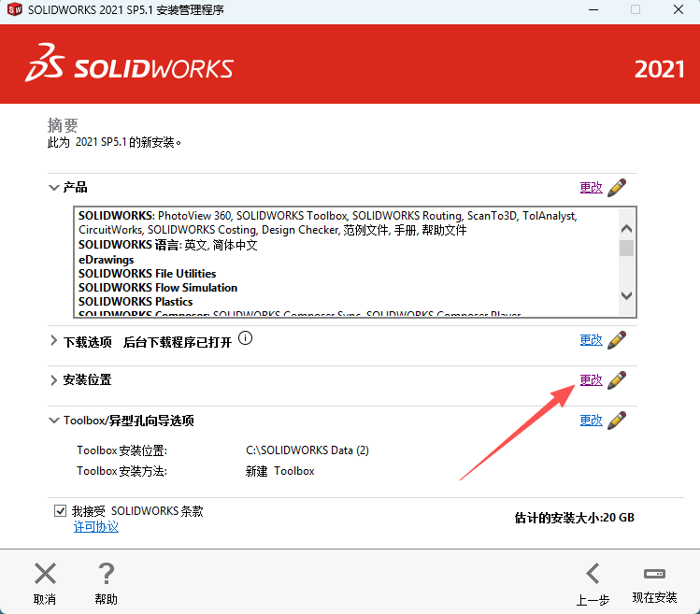Minimize the installer window
Screen dimensions: 700x614
(x=593, y=9)
